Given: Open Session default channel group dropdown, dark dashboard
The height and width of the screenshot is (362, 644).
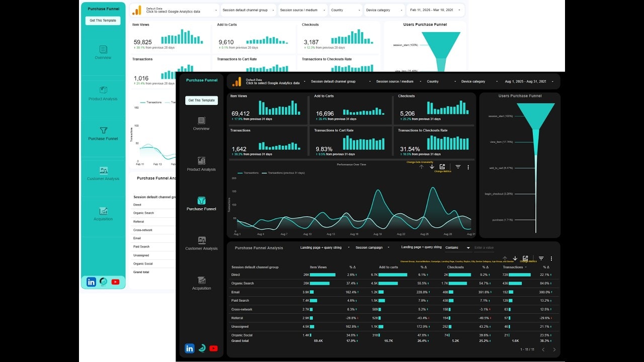Looking at the screenshot, I should tap(340, 81).
